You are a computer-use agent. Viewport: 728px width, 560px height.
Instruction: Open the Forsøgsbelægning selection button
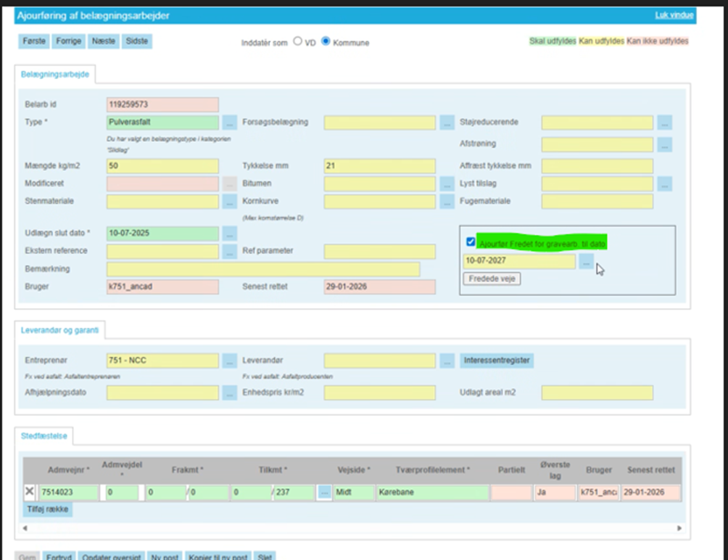point(447,123)
